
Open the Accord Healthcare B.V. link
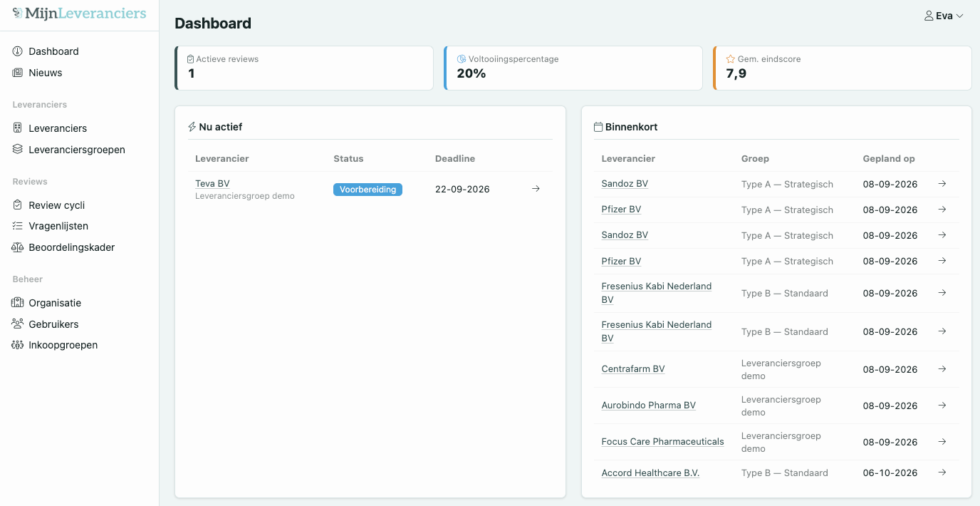coord(650,473)
